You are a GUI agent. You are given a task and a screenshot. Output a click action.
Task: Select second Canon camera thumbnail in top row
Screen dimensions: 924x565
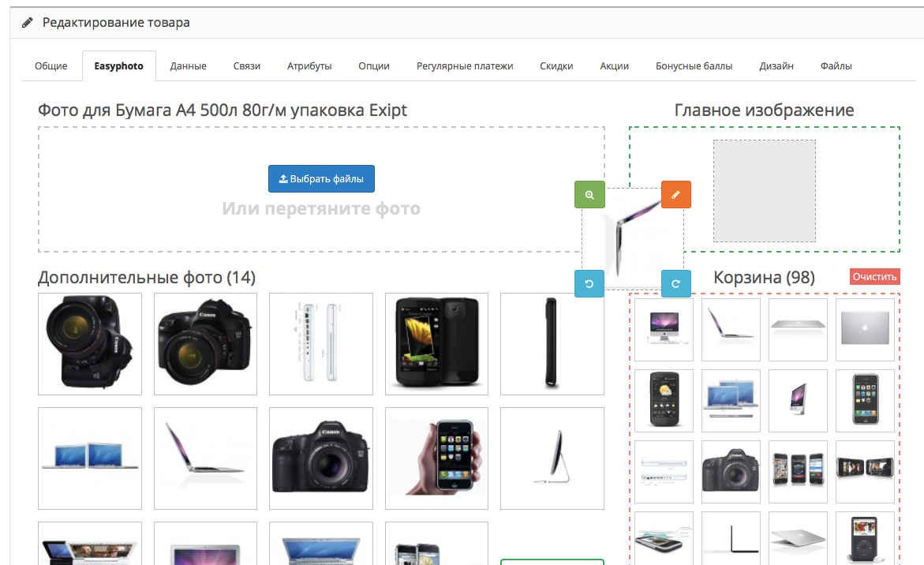(205, 343)
